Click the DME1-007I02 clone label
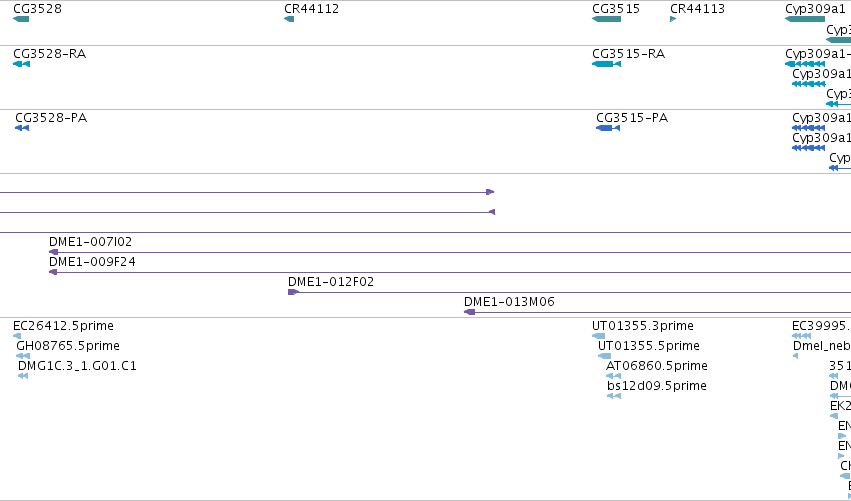Viewport: 851px width, 501px height. pyautogui.click(x=91, y=242)
